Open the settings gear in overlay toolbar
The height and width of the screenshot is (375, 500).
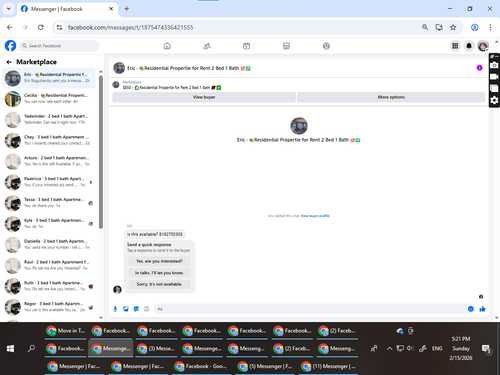[x=494, y=100]
